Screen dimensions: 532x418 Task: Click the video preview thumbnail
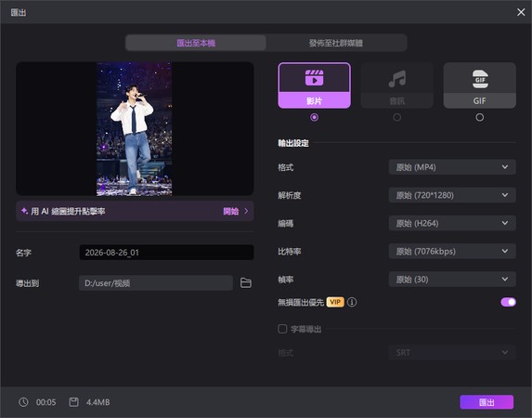pyautogui.click(x=135, y=129)
